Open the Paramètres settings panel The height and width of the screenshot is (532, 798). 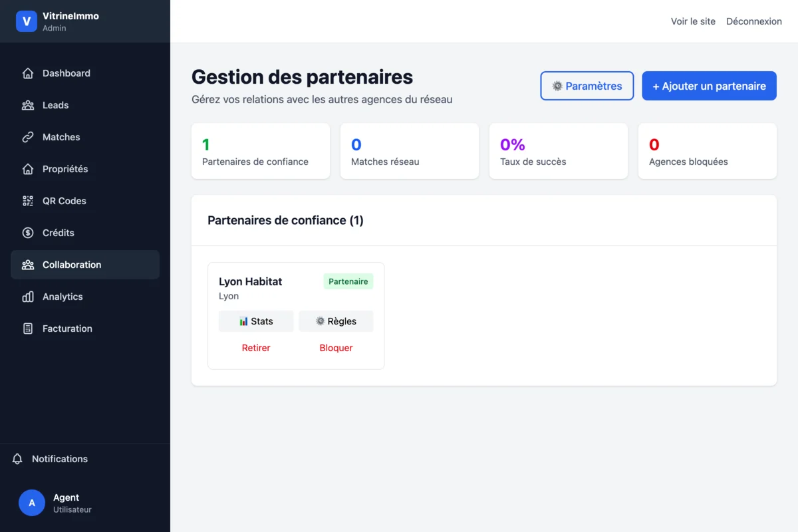(587, 85)
